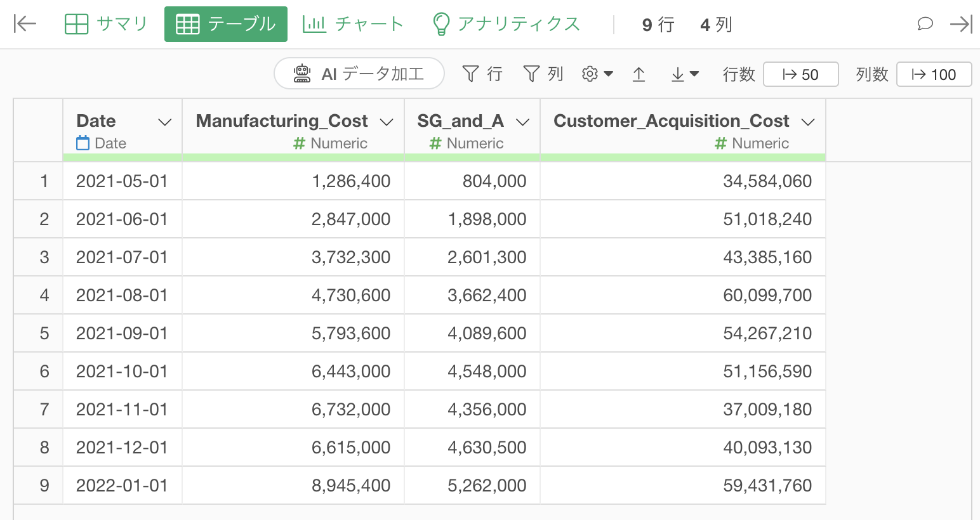Select cell 2021-10-01
Viewport: 980px width, 520px height.
click(122, 372)
